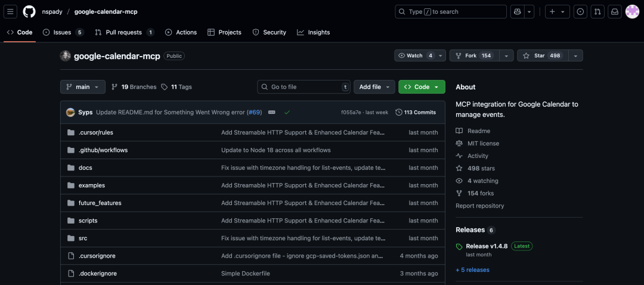Click Report repository
644x285 pixels.
(x=479, y=206)
